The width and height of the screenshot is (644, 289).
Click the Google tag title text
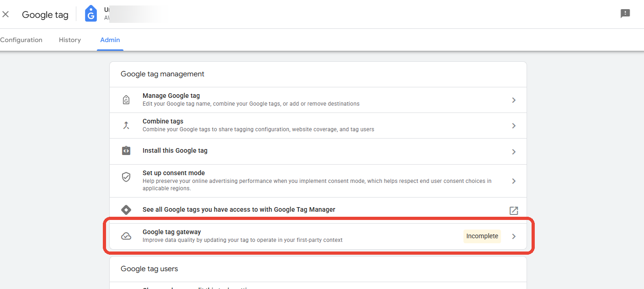point(45,15)
